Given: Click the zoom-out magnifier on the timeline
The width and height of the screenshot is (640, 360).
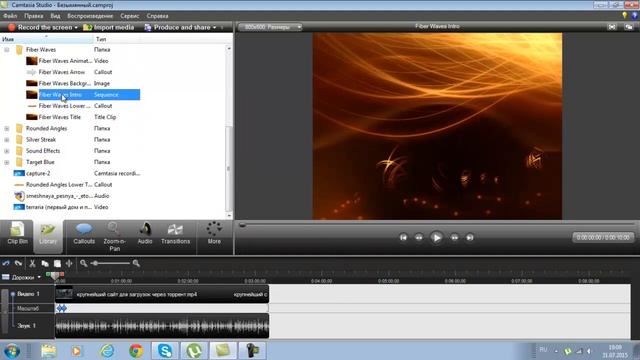Looking at the screenshot, I should (x=84, y=263).
